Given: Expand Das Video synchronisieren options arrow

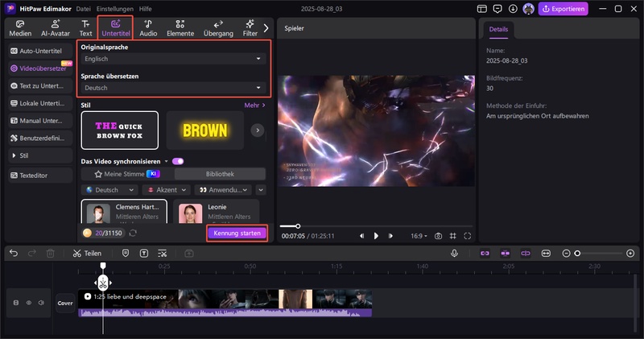Looking at the screenshot, I should (x=167, y=162).
